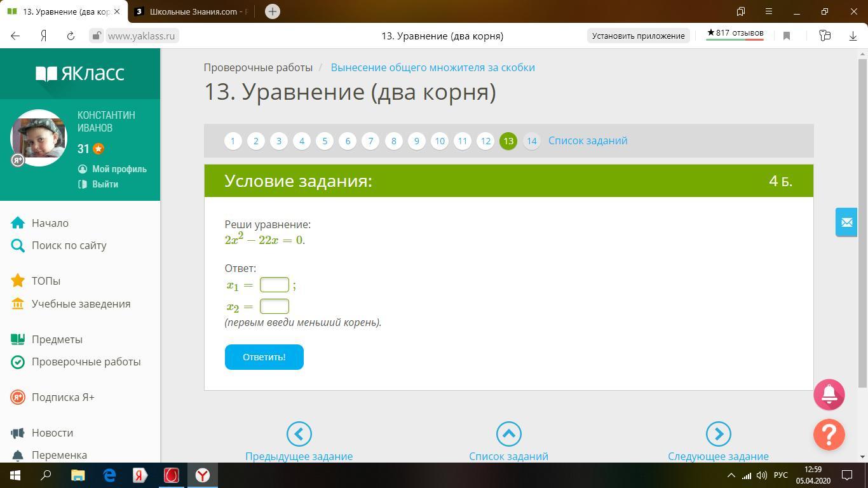
Task: Click the Установить приложение button
Action: [638, 36]
